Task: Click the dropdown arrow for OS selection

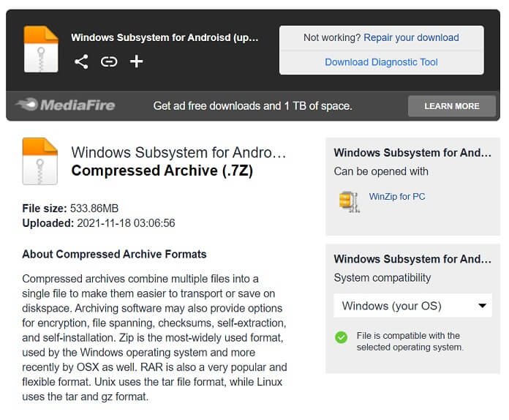Action: click(x=482, y=306)
